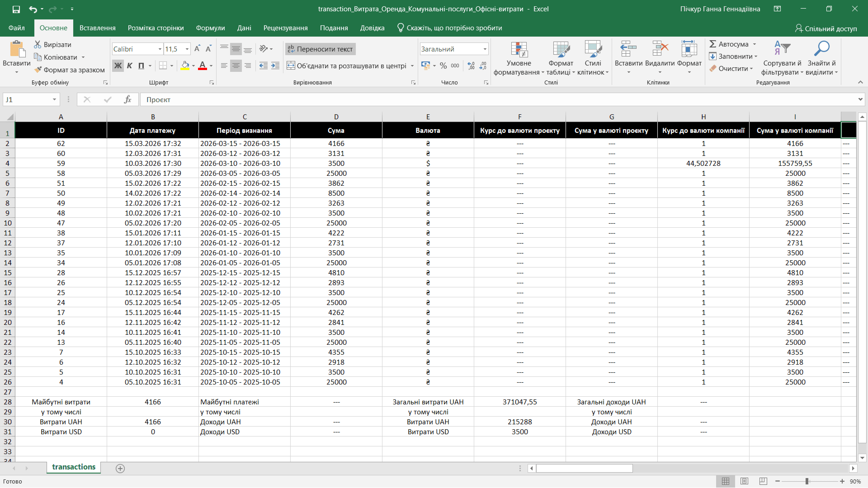Click the Скажіть, що потрібно зробити search box
The image size is (868, 488).
450,28
